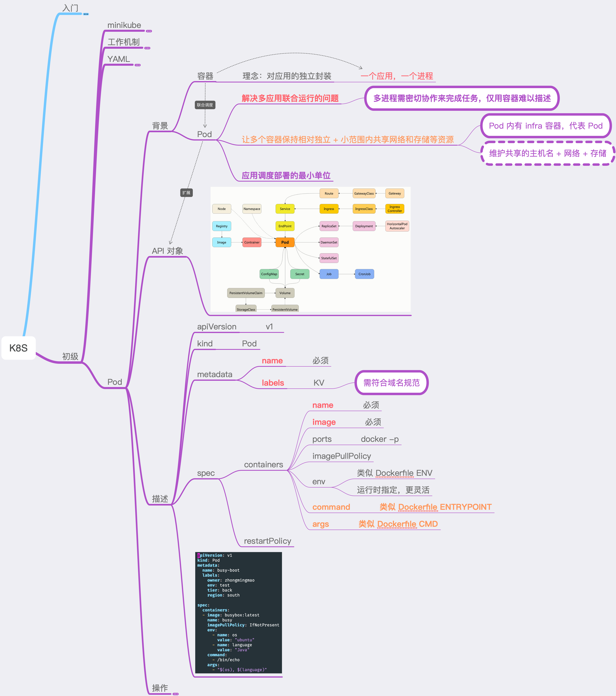This screenshot has height=696, width=616.
Task: Click the CronJob box in diagram
Action: (364, 274)
